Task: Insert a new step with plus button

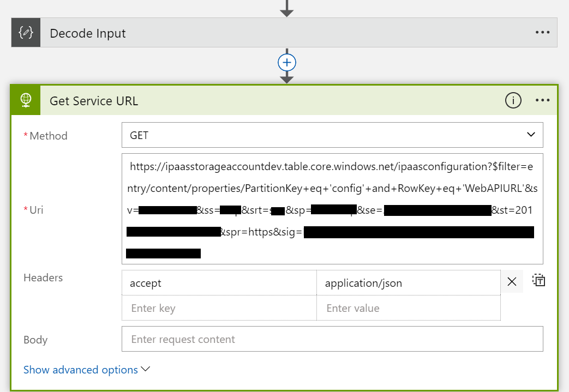Action: 287,63
